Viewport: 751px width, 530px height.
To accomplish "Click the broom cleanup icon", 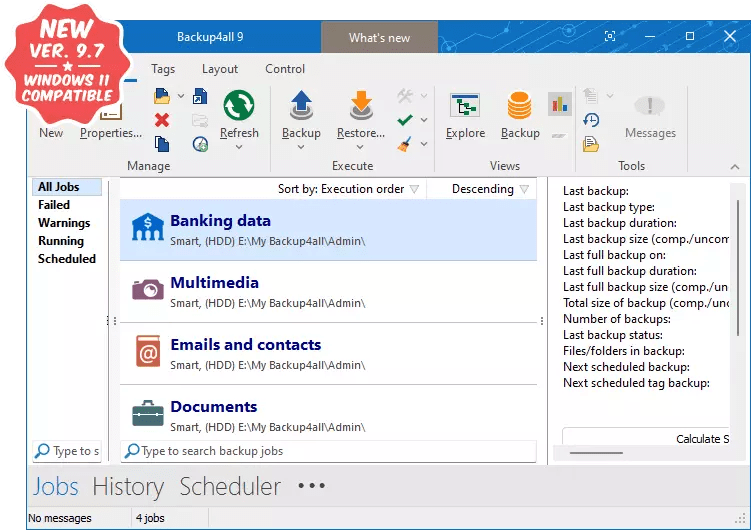I will point(405,144).
